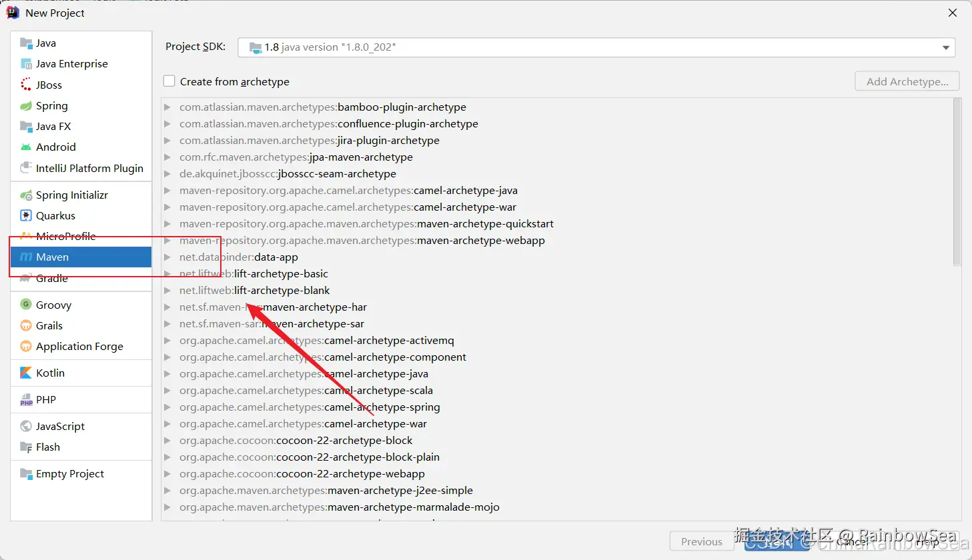Close the New Project dialog
972x560 pixels.
tap(953, 13)
